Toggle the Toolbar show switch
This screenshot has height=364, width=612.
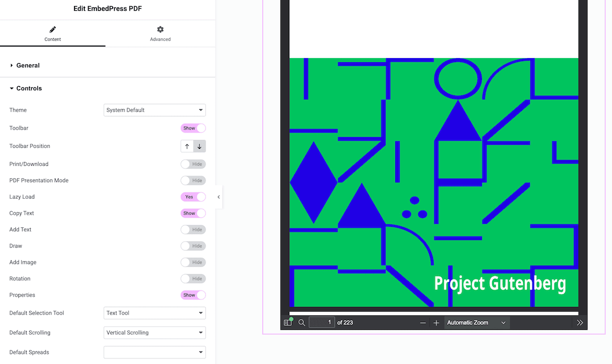coord(193,128)
